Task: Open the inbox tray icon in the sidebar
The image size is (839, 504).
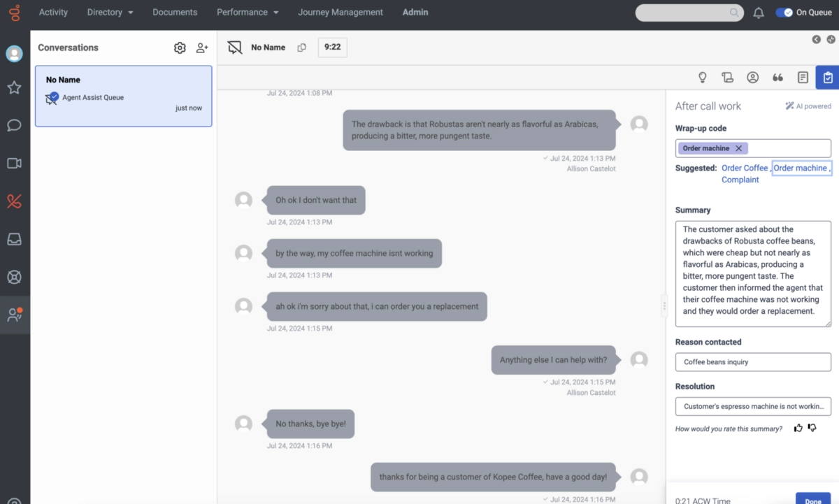Action: (14, 239)
